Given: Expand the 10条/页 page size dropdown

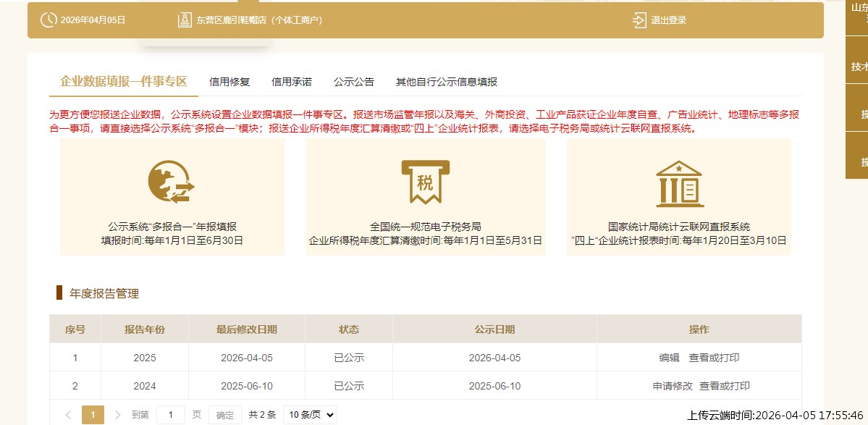Looking at the screenshot, I should coord(310,415).
